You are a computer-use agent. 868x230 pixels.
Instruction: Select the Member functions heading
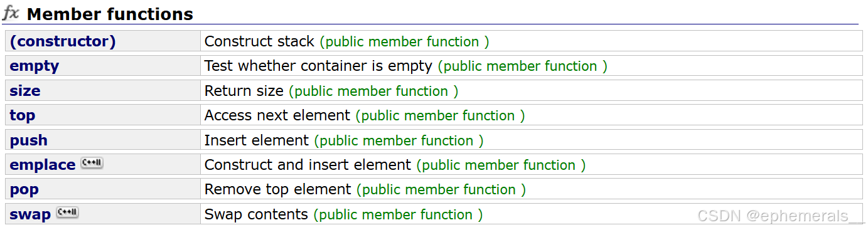pos(110,14)
